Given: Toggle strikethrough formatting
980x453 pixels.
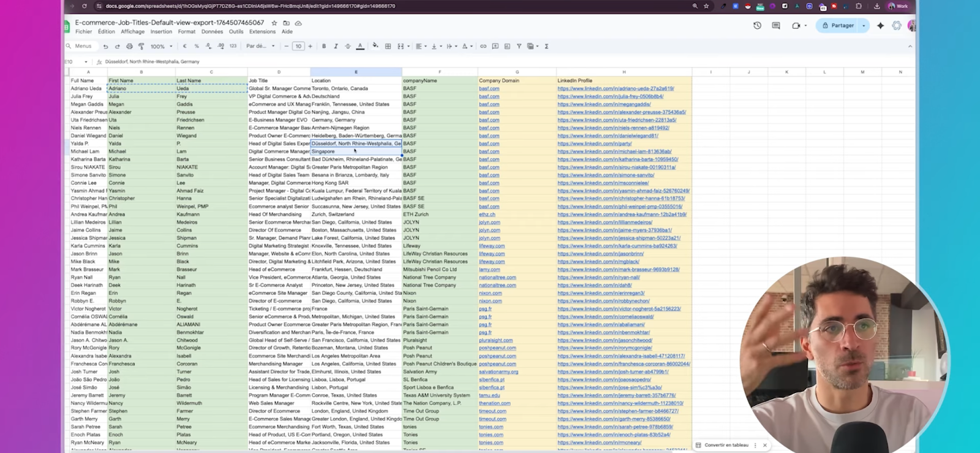Looking at the screenshot, I should click(348, 47).
